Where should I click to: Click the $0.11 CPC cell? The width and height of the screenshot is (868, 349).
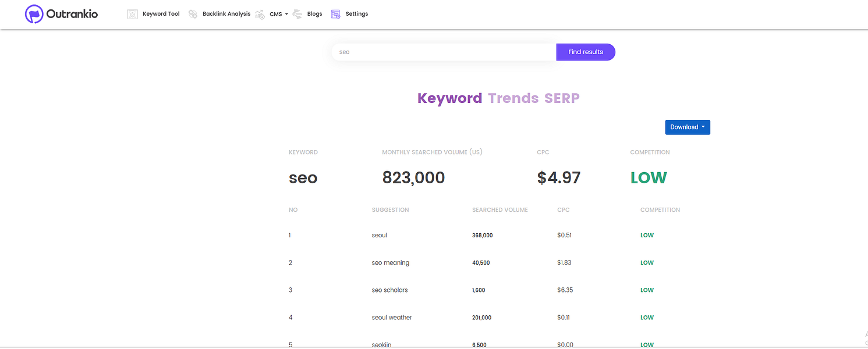click(564, 318)
